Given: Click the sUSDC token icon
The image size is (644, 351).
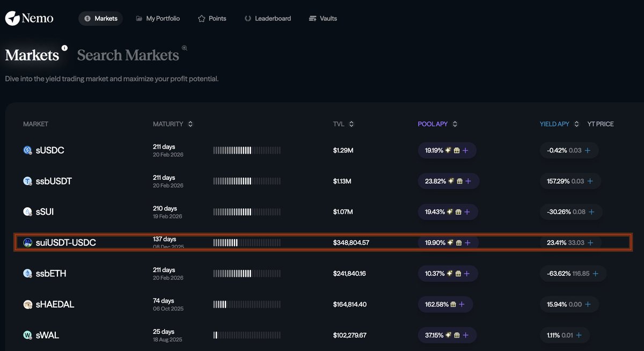Looking at the screenshot, I should coord(27,150).
